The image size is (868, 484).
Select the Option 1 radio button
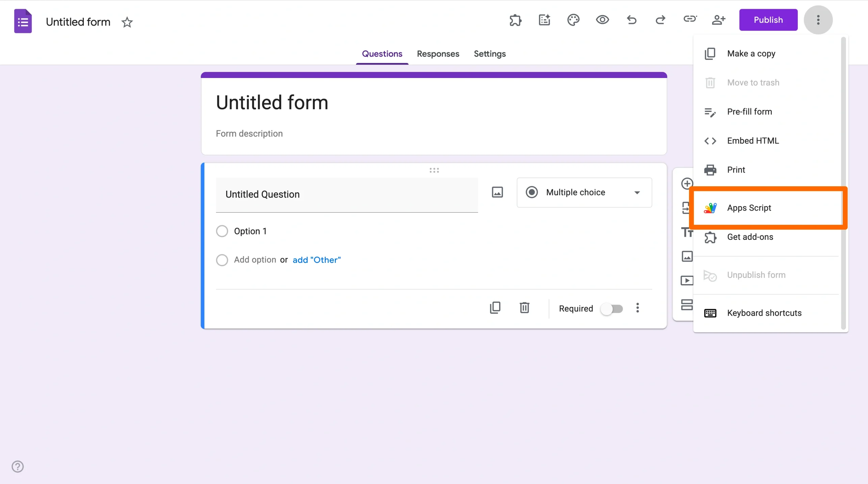pos(222,231)
